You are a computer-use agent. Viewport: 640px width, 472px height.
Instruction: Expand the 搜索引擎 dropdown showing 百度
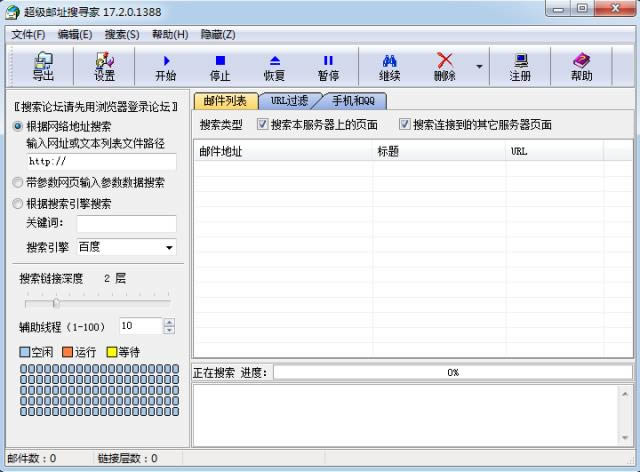(168, 247)
